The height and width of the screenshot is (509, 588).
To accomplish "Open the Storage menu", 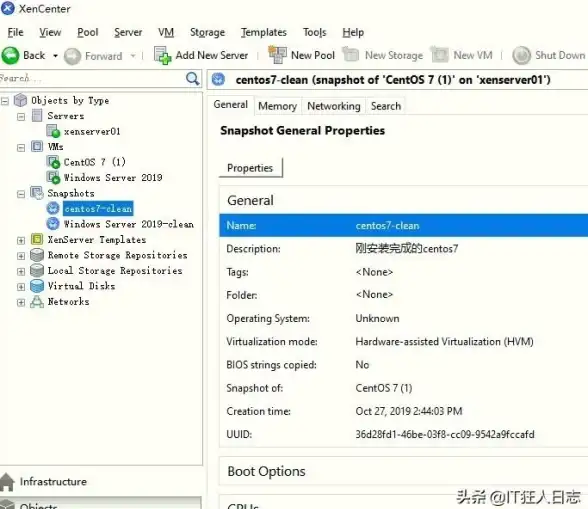I will coord(207,33).
